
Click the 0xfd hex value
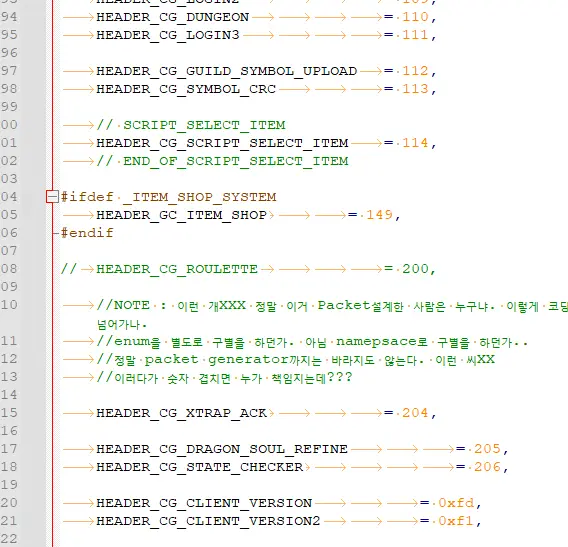coord(456,503)
